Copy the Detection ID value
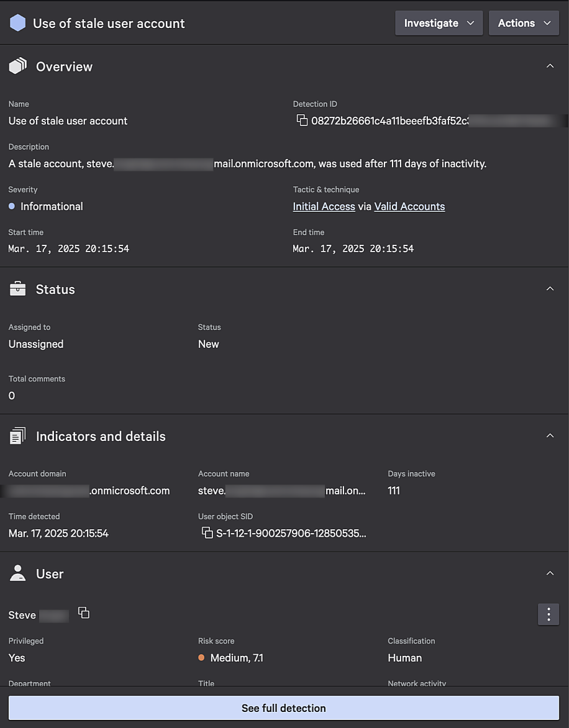This screenshot has width=569, height=728. 302,121
